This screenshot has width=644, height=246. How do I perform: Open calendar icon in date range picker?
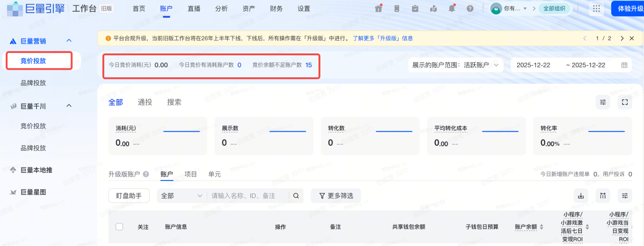pos(624,65)
